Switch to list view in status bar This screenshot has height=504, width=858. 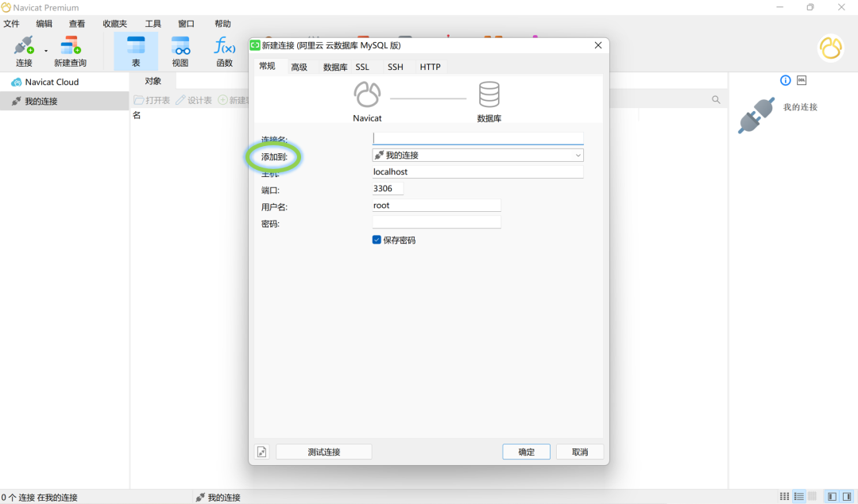coord(799,496)
